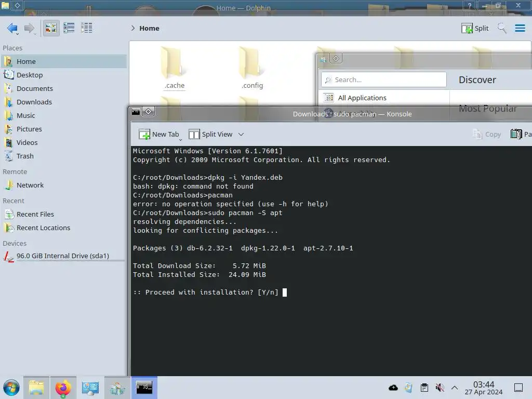The height and width of the screenshot is (399, 532).
Task: Click Show Desktop button in taskbar corner
Action: click(518, 388)
